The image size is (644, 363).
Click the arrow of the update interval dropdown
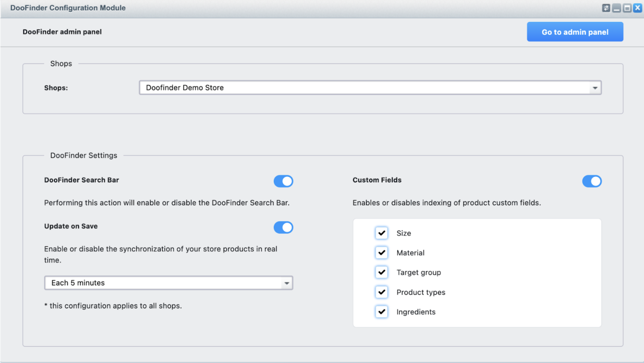point(286,283)
